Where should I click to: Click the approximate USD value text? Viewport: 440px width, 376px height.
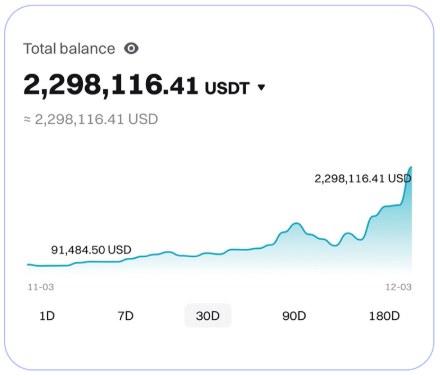coord(91,119)
